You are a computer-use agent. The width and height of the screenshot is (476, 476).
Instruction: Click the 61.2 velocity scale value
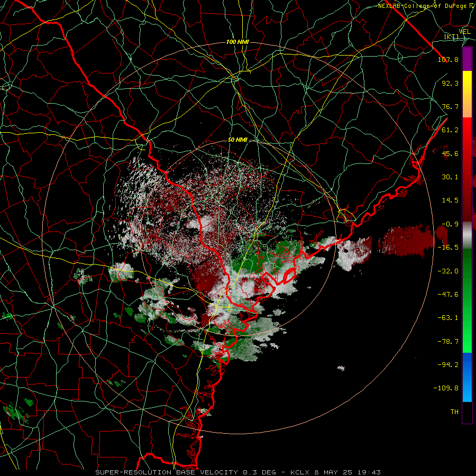click(450, 130)
